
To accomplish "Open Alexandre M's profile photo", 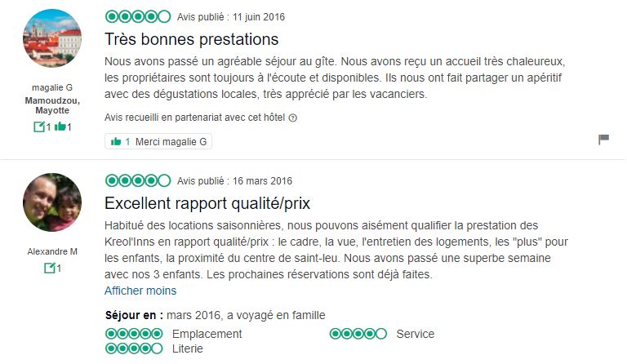I will pyautogui.click(x=52, y=202).
